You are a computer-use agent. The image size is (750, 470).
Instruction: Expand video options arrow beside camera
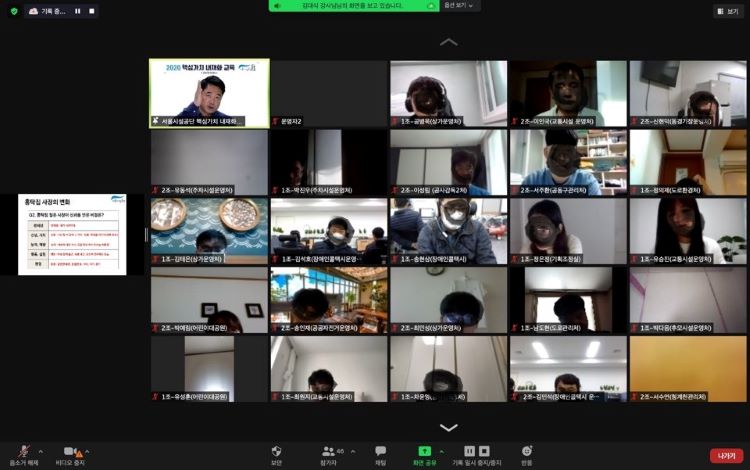92,449
